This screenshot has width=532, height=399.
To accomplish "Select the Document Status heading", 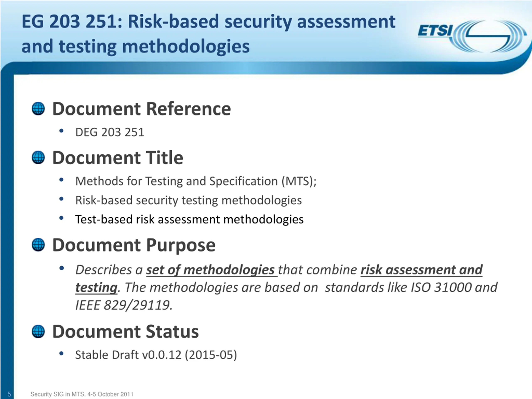I will [x=126, y=332].
